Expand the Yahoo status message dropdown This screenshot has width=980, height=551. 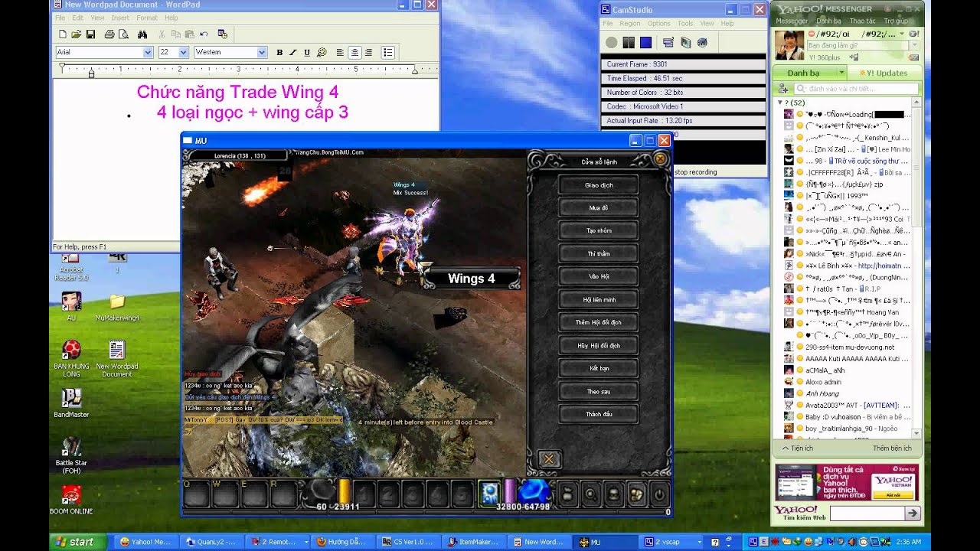coord(915,46)
